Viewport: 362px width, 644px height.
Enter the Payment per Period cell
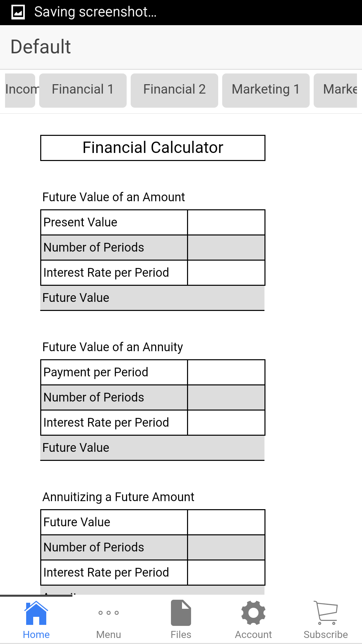pyautogui.click(x=226, y=372)
